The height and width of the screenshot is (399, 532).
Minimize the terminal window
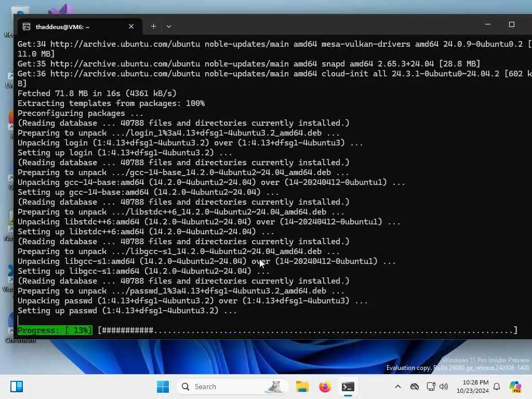click(x=487, y=24)
